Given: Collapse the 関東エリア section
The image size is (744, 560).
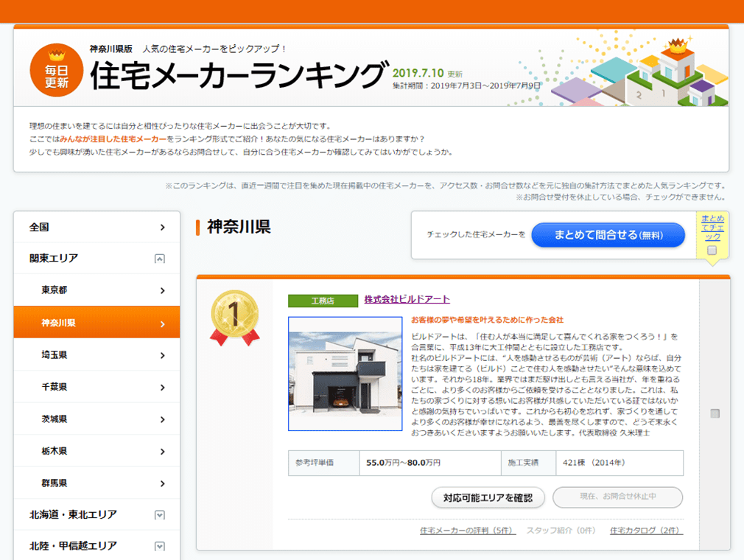Looking at the screenshot, I should pyautogui.click(x=160, y=259).
